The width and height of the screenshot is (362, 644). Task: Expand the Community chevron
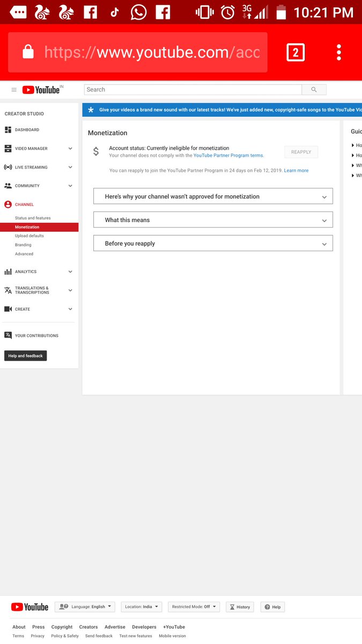[x=70, y=186]
